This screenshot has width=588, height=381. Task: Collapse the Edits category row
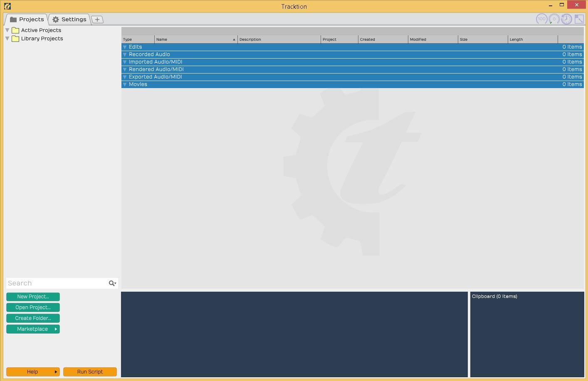click(125, 47)
